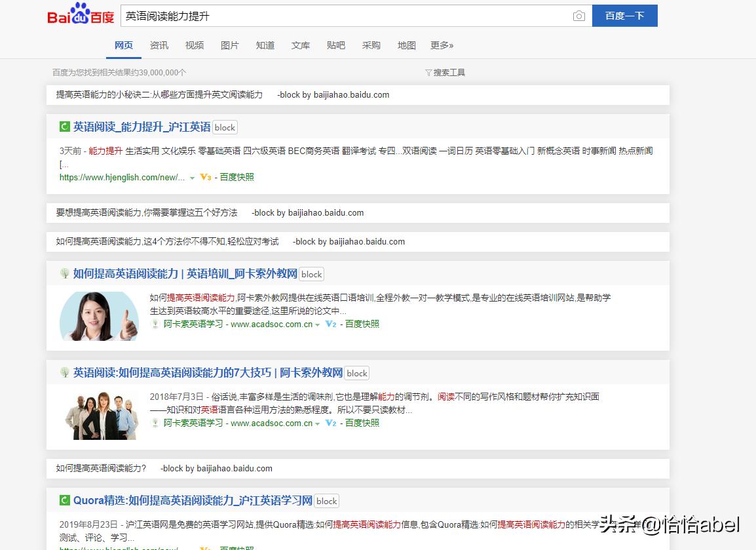Viewport: 756px width, 550px height.
Task: Click the green safety shield before 英语阅读_能力提升_沪江英语
Action: point(65,127)
